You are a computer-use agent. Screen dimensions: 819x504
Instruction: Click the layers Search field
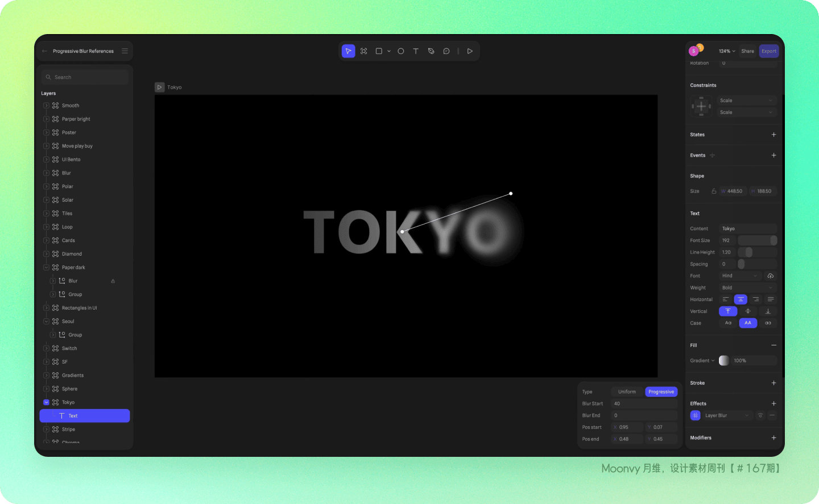pyautogui.click(x=85, y=77)
